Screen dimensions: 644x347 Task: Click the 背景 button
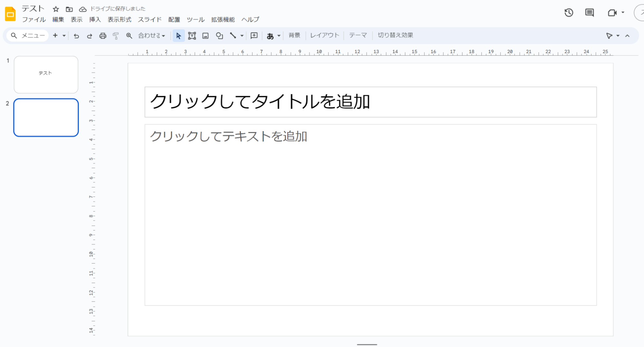[x=294, y=35]
